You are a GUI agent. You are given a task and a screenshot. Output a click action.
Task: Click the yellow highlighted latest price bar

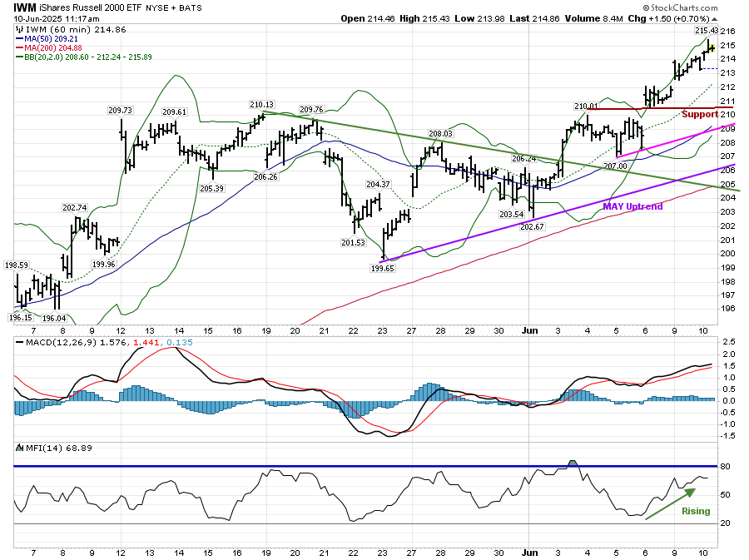(x=712, y=47)
